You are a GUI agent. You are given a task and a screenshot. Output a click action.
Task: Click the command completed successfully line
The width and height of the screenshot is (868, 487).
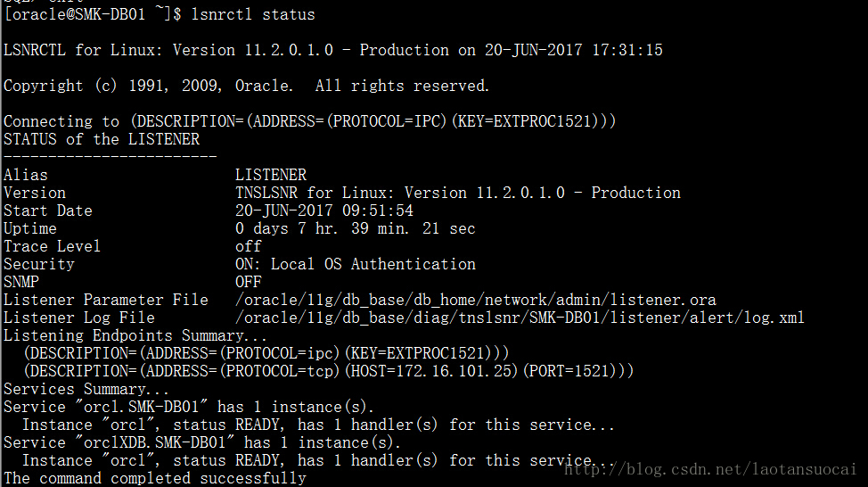point(155,477)
